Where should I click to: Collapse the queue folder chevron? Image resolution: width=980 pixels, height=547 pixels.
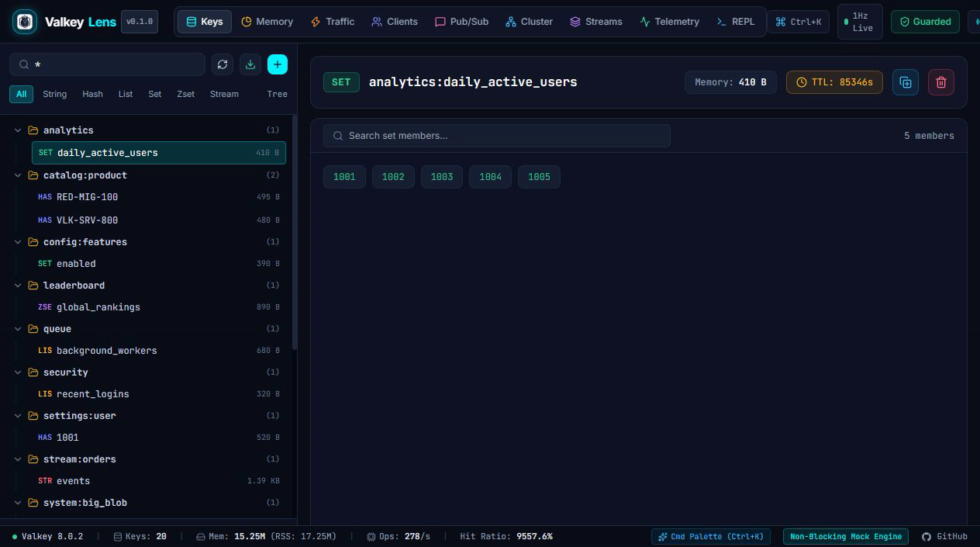coord(18,329)
